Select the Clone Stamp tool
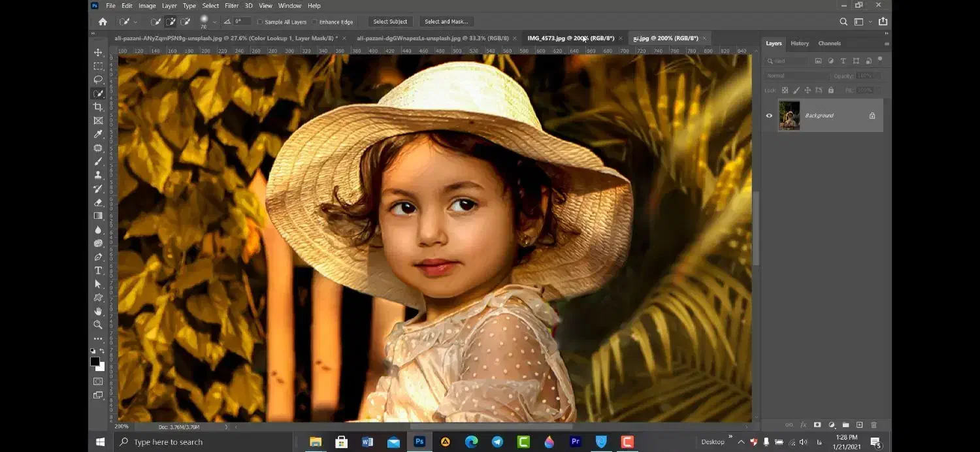The width and height of the screenshot is (980, 452). coord(99,174)
